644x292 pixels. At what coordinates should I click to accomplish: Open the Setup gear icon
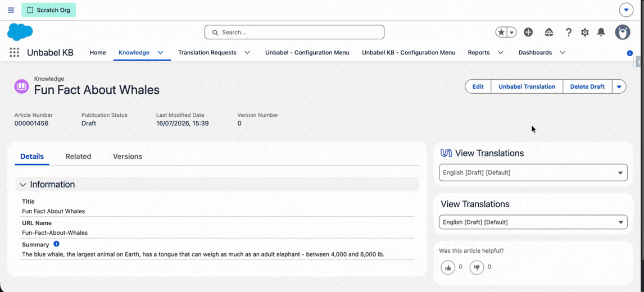(585, 32)
